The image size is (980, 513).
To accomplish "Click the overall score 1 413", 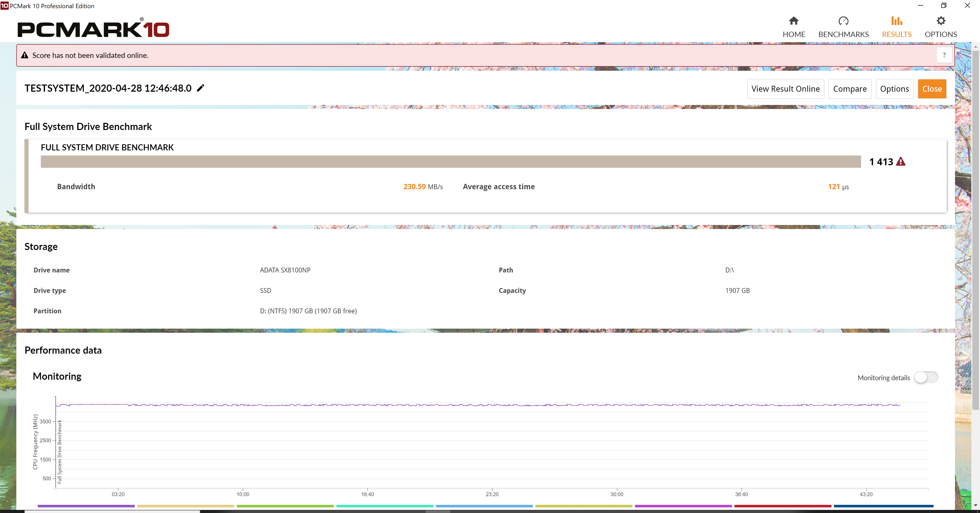I will pos(881,162).
